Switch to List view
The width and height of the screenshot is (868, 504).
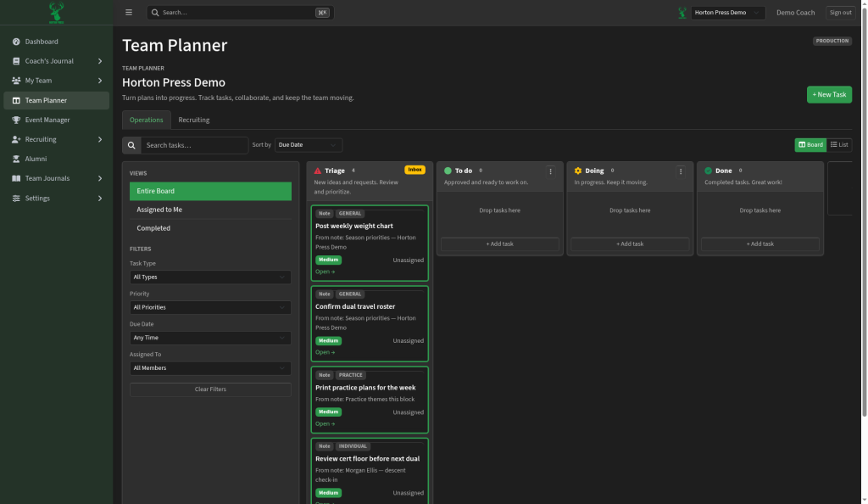coord(839,144)
